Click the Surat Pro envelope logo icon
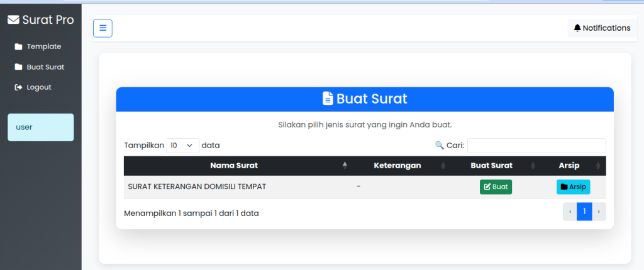The image size is (644, 270). [x=13, y=20]
